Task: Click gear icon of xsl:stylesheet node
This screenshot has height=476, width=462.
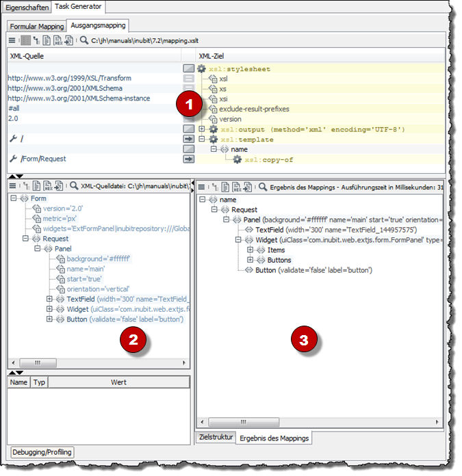Action: [x=201, y=68]
